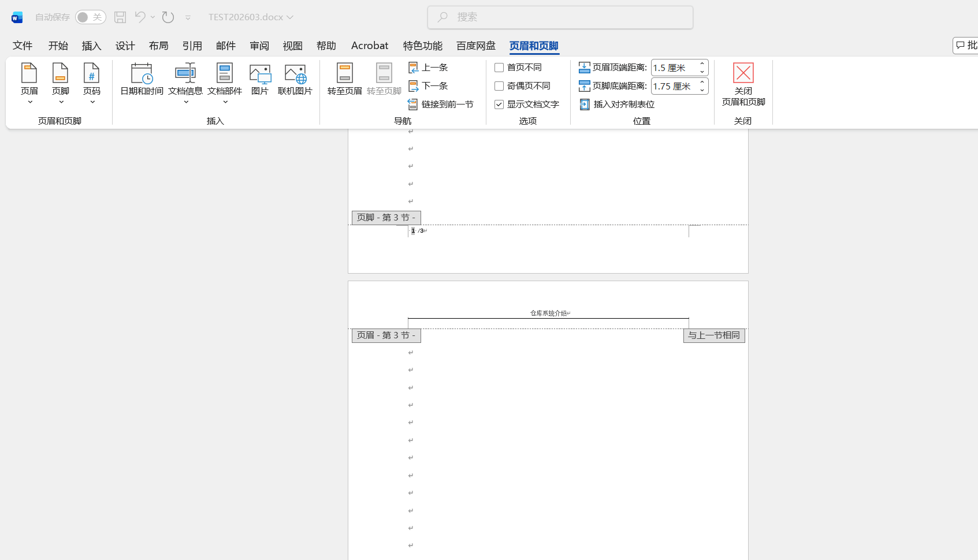Viewport: 978px width, 560px height.
Task: Open the undo history dropdown arrow
Action: pos(153,17)
